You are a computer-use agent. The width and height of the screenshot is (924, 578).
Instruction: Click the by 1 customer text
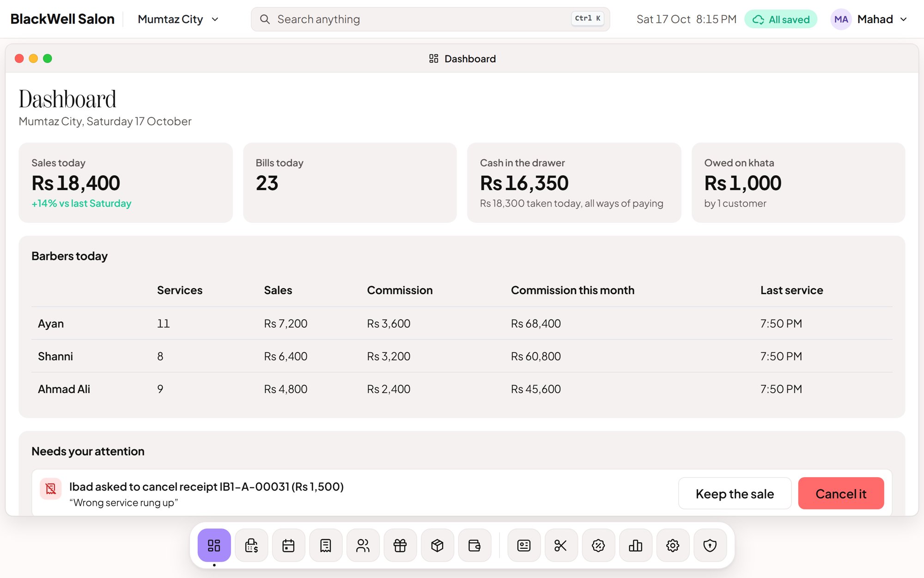[x=735, y=203]
